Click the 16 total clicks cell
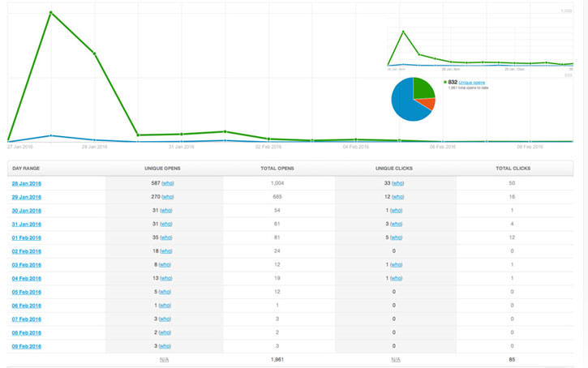 coord(512,197)
